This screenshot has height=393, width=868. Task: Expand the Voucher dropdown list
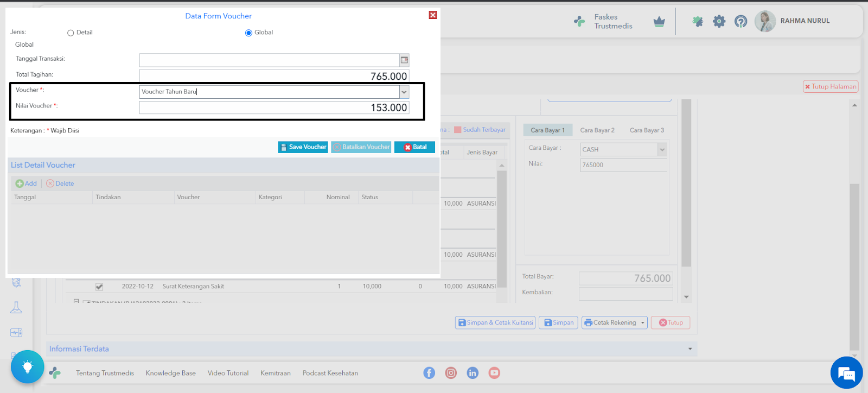[x=404, y=92]
